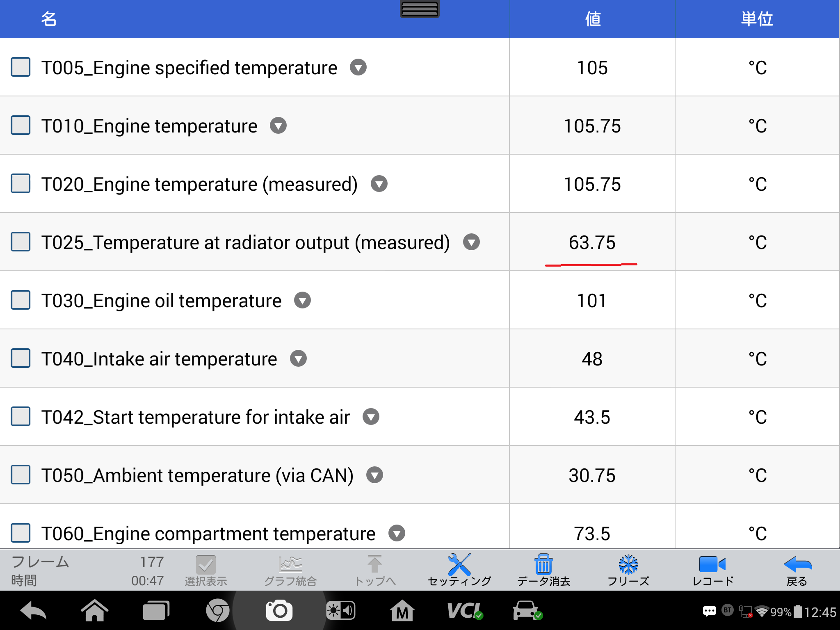Check the T005_Engine specified temperature checkbox

[21, 67]
